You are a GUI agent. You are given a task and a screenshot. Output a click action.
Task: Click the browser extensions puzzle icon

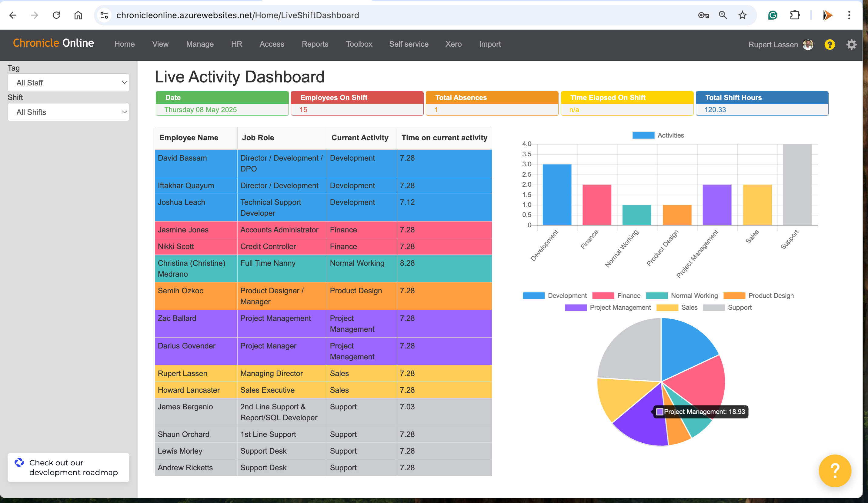[795, 15]
